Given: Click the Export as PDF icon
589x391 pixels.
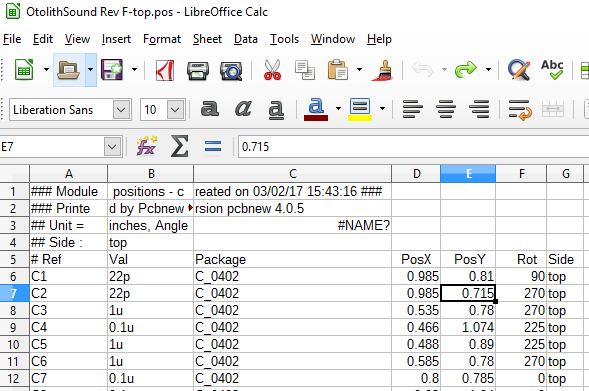Looking at the screenshot, I should (165, 70).
